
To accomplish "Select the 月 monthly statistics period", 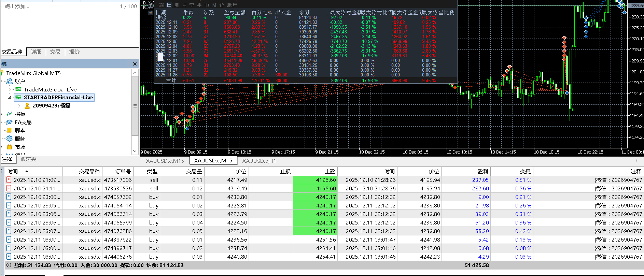I will [184, 5].
